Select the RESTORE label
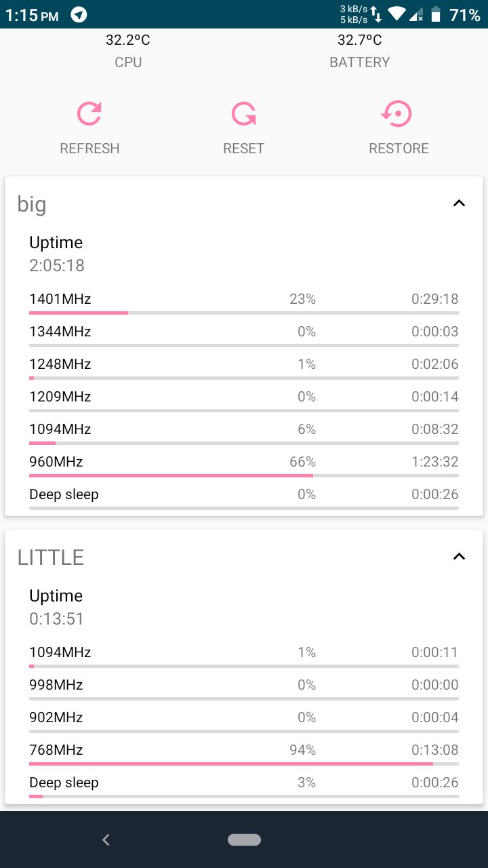This screenshot has height=868, width=488. 399,149
